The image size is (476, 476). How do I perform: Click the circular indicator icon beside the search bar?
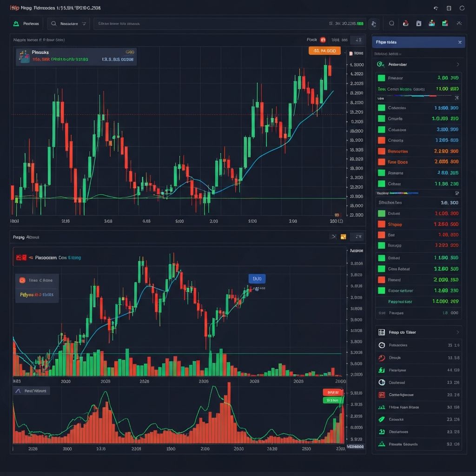click(x=373, y=23)
